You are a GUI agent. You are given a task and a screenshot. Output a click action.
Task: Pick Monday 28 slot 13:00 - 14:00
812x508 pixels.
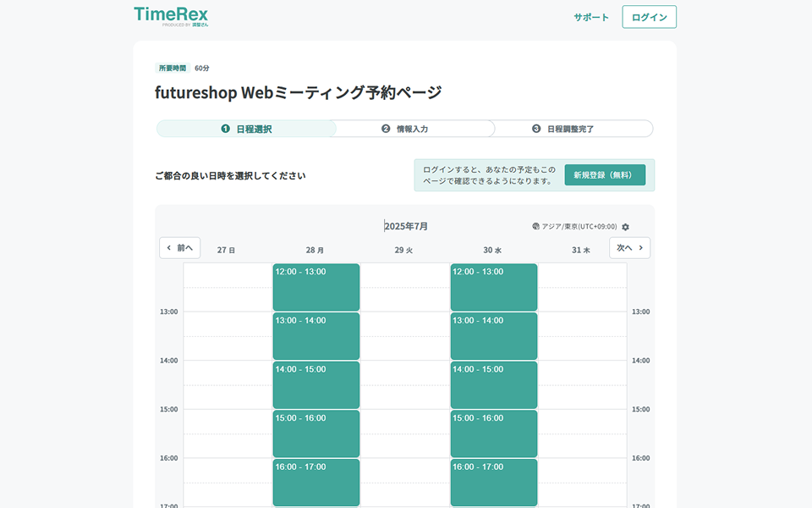coord(315,336)
